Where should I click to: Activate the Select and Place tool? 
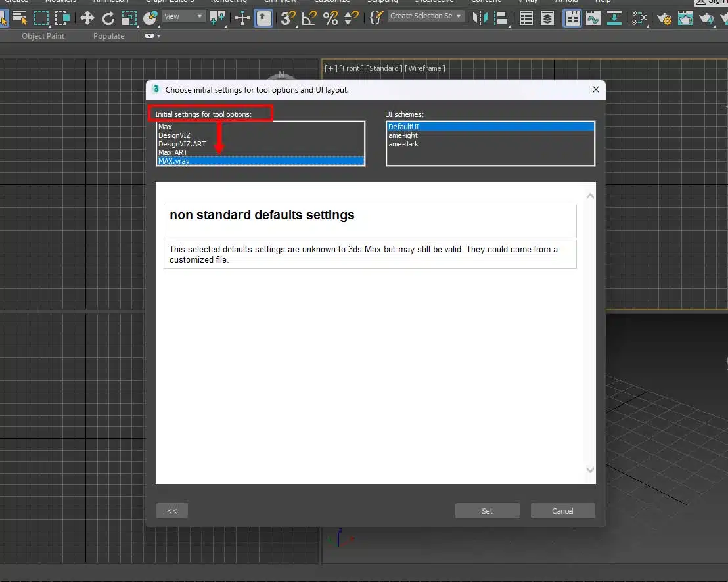[x=150, y=18]
